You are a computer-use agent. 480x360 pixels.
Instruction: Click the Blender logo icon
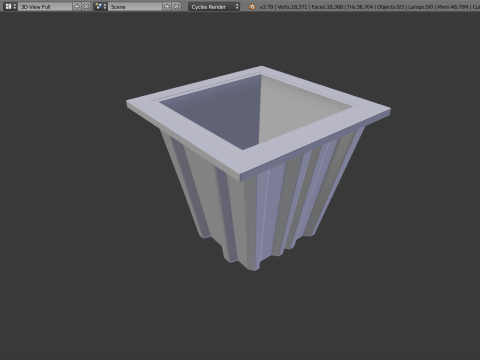pyautogui.click(x=252, y=7)
